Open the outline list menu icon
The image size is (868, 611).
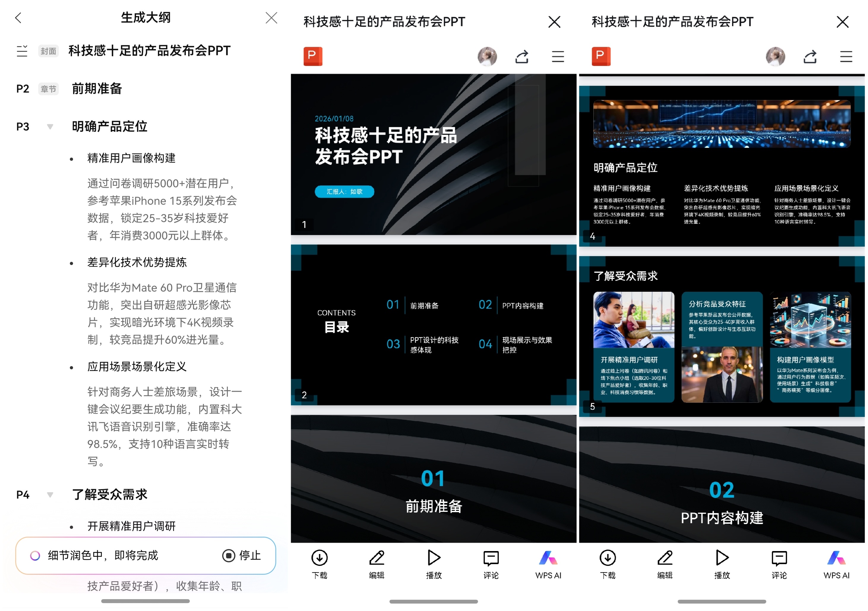22,51
